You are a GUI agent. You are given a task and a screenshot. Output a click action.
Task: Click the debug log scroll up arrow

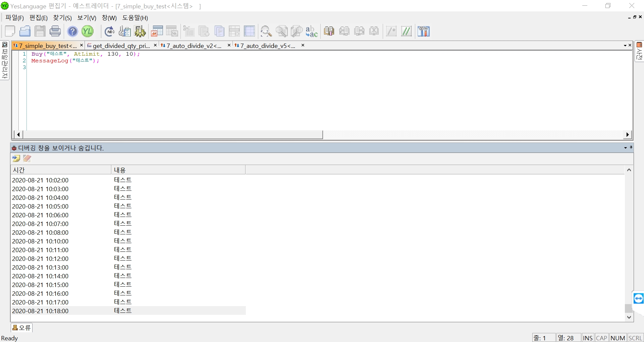pyautogui.click(x=629, y=170)
